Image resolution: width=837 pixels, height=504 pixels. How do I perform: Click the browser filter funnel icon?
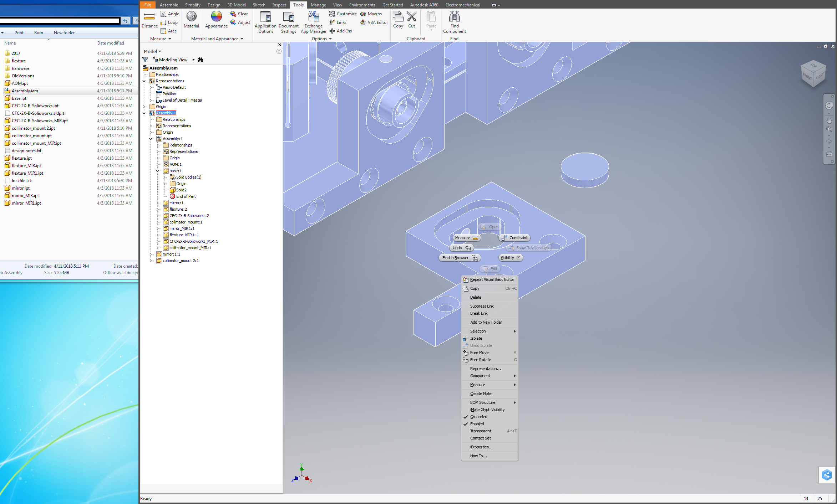(x=145, y=60)
